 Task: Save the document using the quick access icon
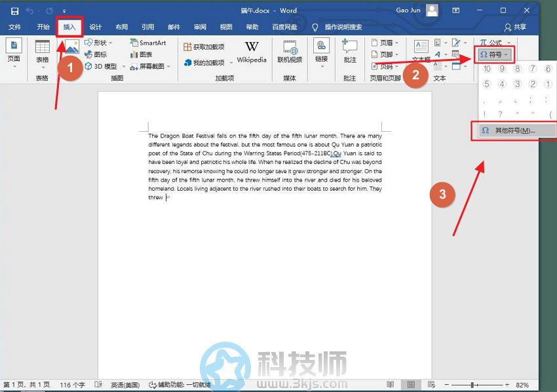14,11
